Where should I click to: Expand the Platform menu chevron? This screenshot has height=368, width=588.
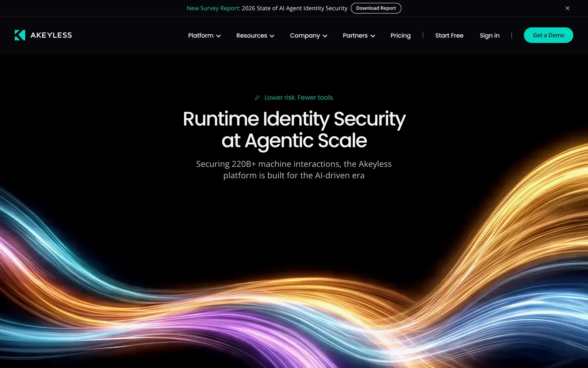[x=218, y=36]
